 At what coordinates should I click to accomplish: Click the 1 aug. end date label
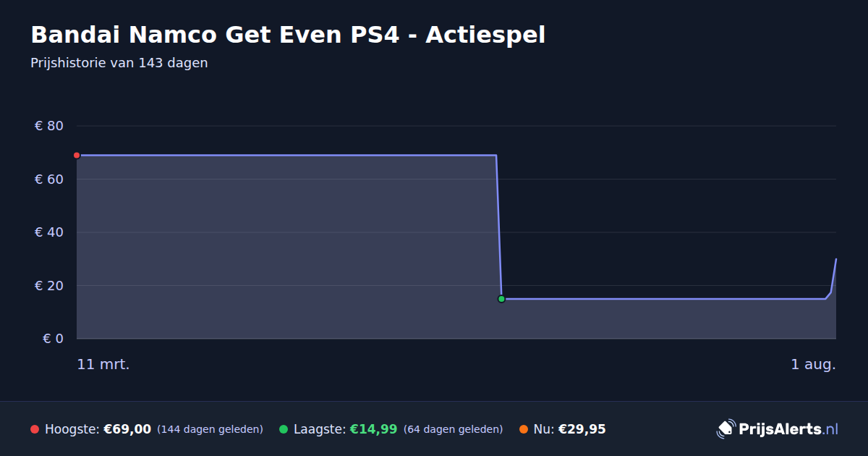(813, 365)
